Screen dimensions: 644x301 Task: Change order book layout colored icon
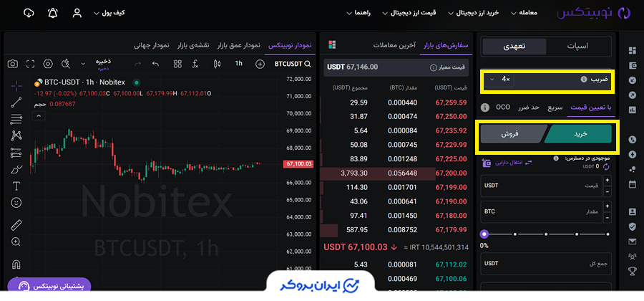point(332,44)
